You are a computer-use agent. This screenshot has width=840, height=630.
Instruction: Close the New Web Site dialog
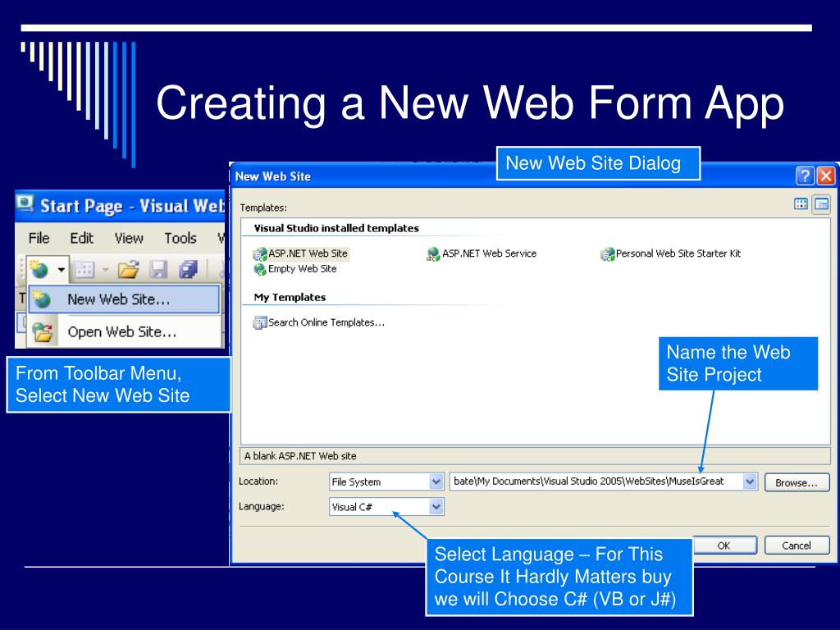pos(826,176)
